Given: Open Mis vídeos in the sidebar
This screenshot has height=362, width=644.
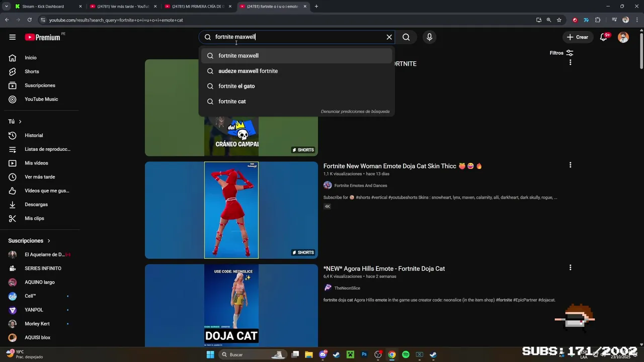Looking at the screenshot, I should point(40,163).
